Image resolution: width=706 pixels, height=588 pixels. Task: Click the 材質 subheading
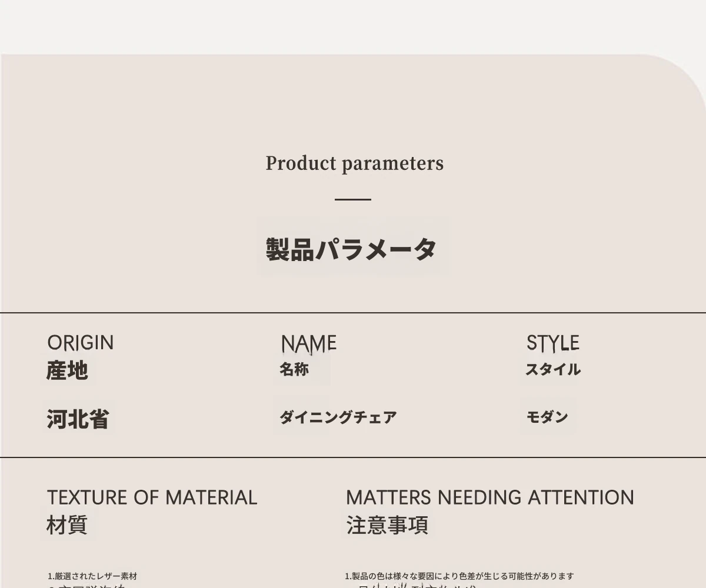pyautogui.click(x=67, y=524)
